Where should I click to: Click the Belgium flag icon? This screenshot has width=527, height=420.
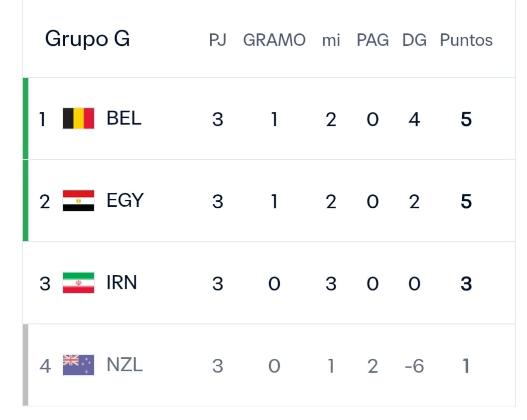[x=79, y=119]
